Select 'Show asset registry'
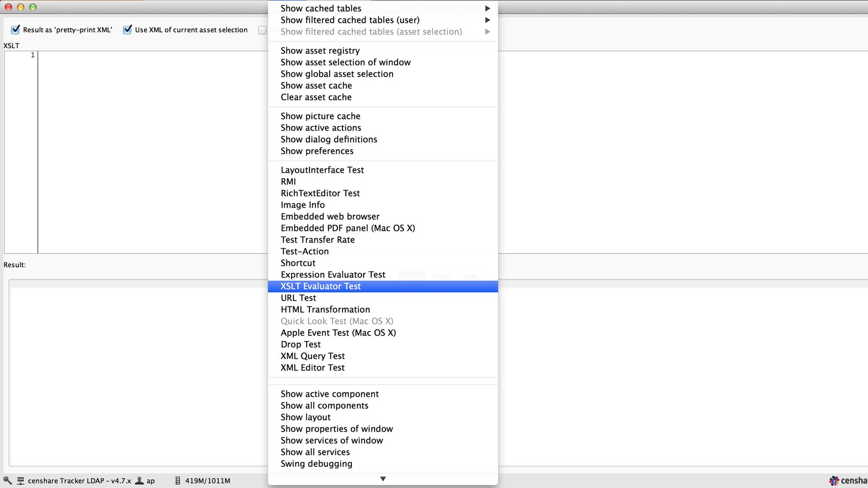The image size is (868, 488). click(320, 50)
